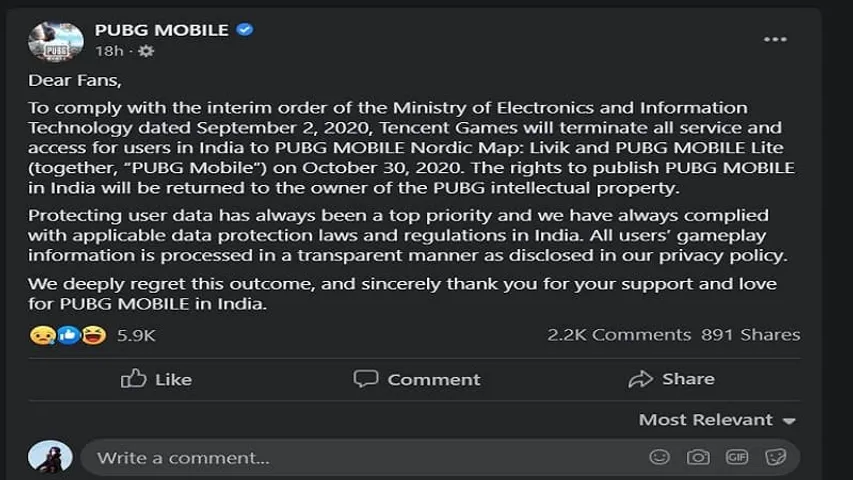Like the PUBG MOBILE post
The height and width of the screenshot is (480, 853).
156,379
